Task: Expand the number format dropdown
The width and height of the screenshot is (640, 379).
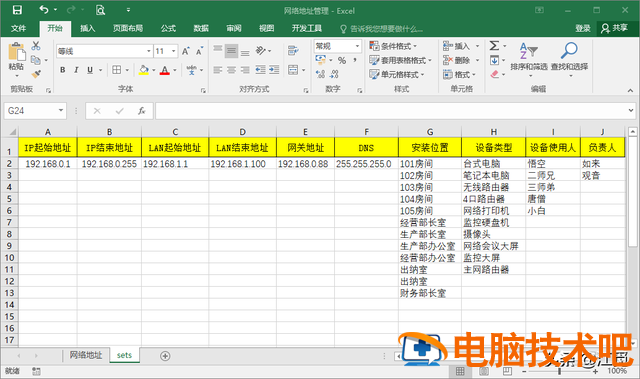Action: pos(358,46)
